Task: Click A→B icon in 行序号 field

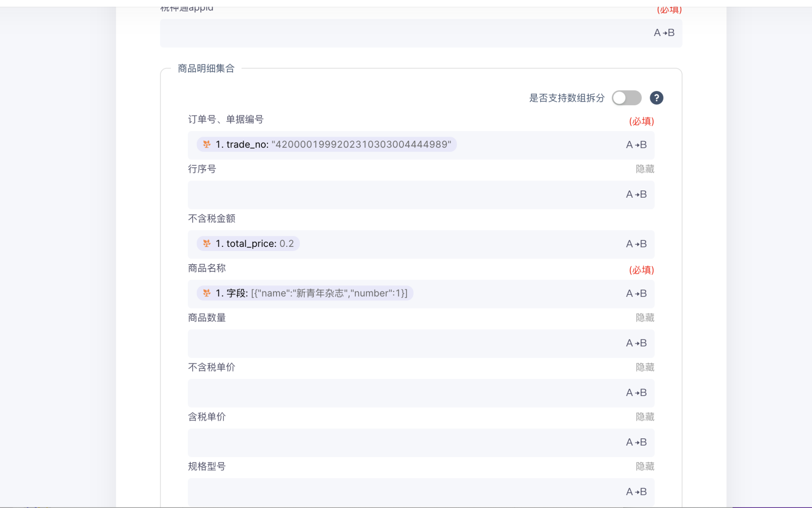Action: (x=636, y=195)
